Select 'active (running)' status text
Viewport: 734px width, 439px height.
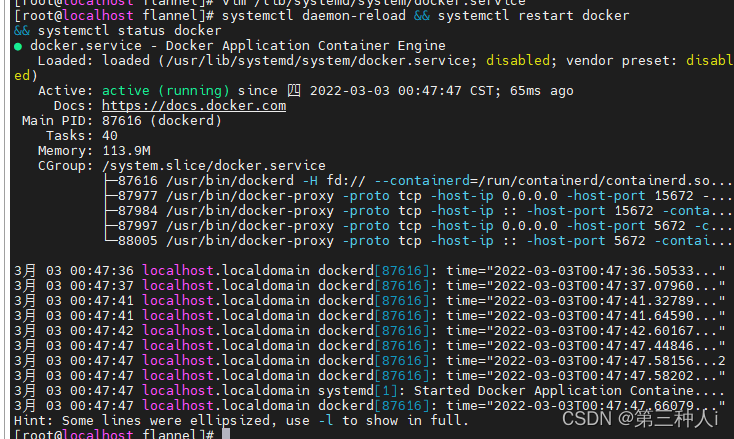tap(166, 90)
